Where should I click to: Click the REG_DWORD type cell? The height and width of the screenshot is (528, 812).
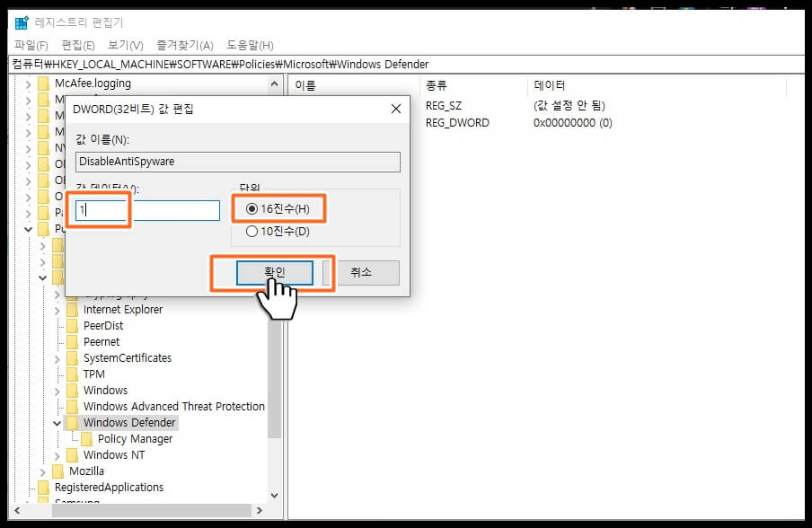click(457, 123)
